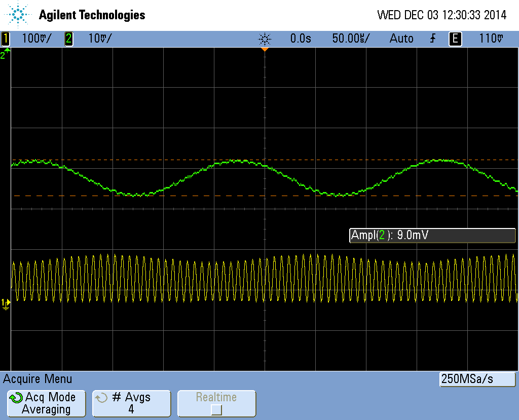Click the Acquire Menu title
519x420 pixels.
[x=38, y=379]
